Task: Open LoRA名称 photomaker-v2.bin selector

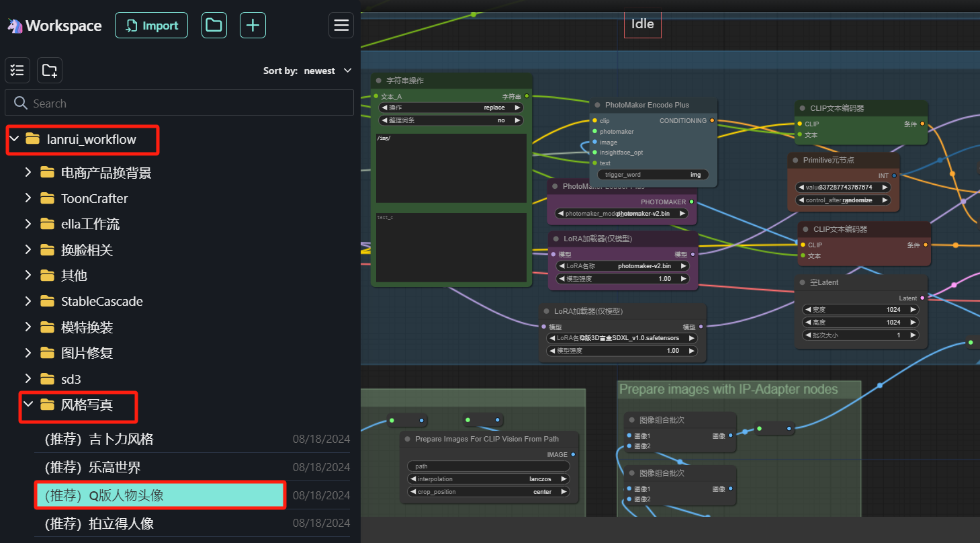Action: [x=624, y=266]
